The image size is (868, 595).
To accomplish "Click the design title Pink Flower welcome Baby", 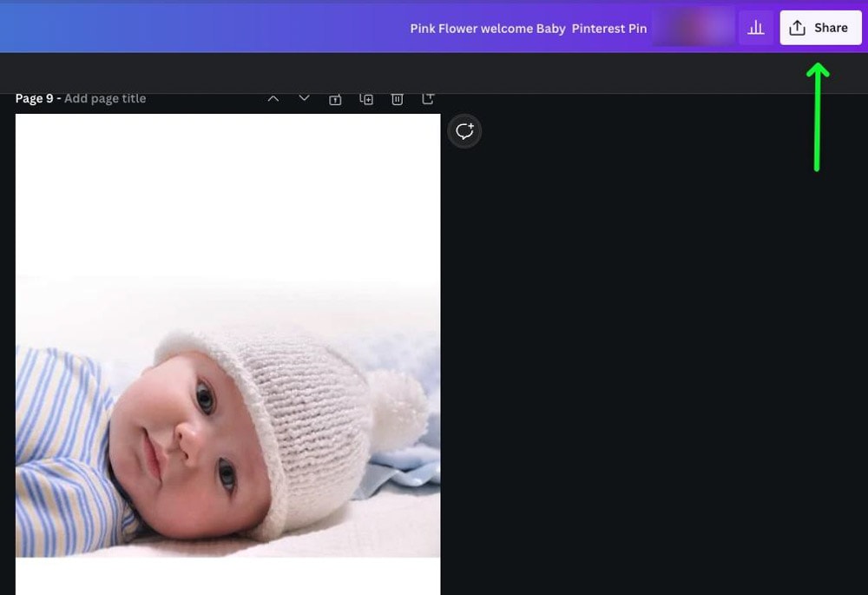I will tap(528, 29).
